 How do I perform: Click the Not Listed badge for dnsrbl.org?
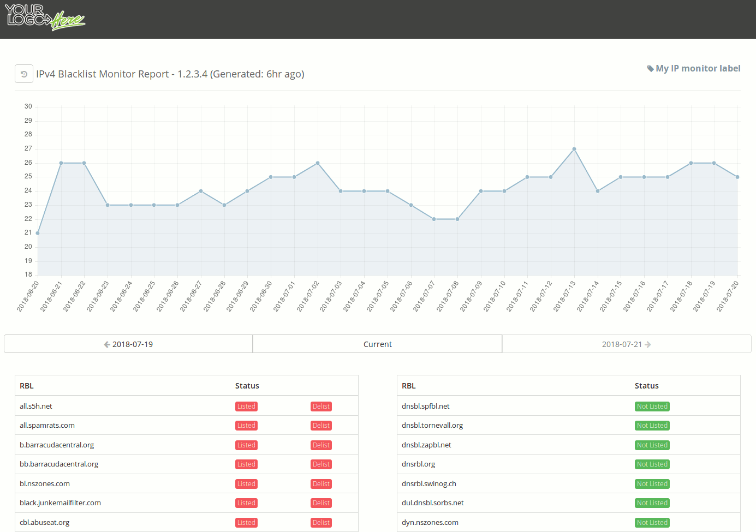click(652, 464)
